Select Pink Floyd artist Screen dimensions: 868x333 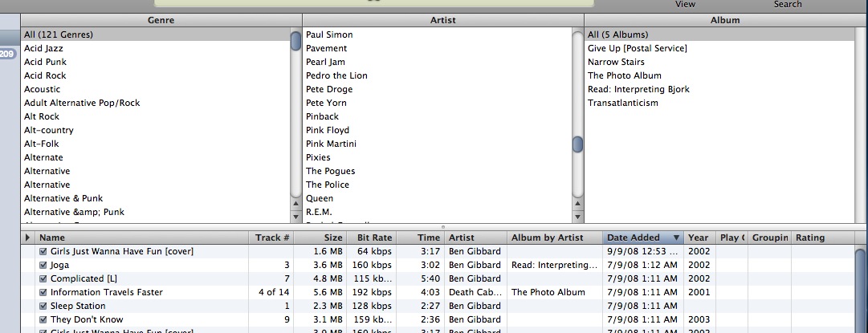(438, 130)
